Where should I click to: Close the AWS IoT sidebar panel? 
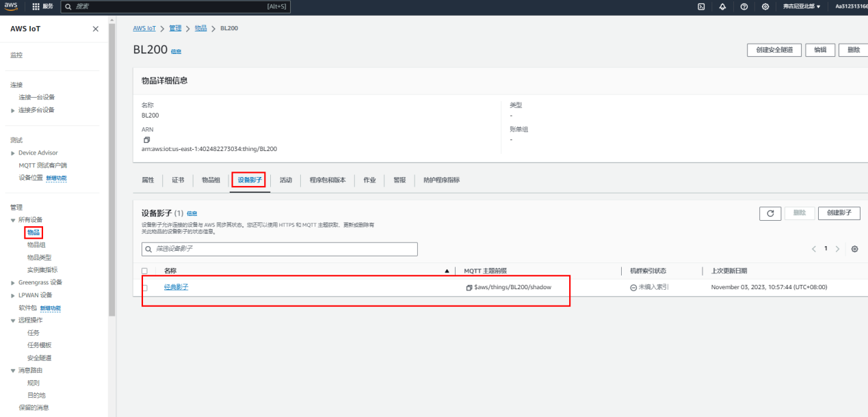(x=95, y=29)
